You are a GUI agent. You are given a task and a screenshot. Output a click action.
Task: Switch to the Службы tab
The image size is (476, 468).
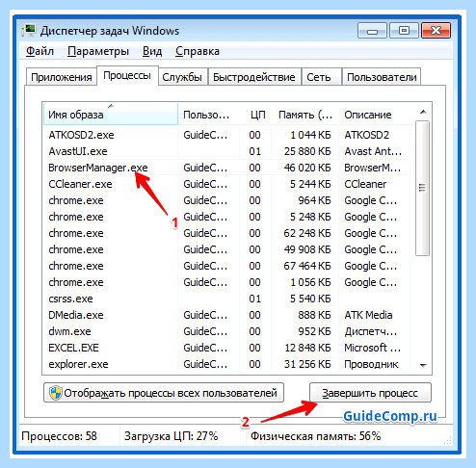pos(182,77)
